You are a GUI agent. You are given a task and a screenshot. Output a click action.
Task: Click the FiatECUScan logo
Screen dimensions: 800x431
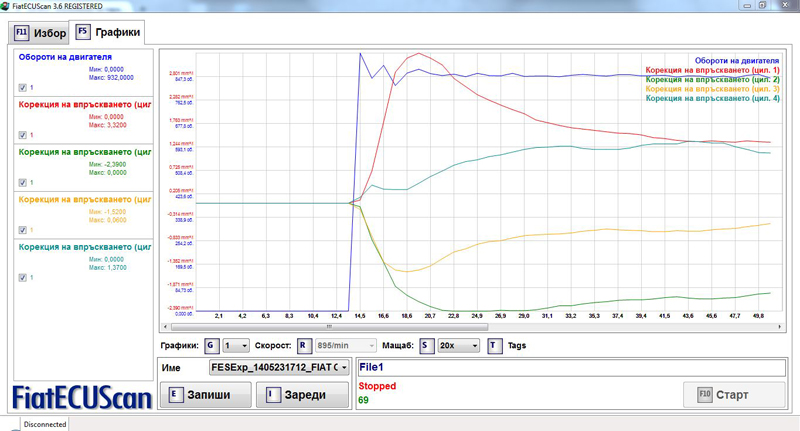[80, 396]
